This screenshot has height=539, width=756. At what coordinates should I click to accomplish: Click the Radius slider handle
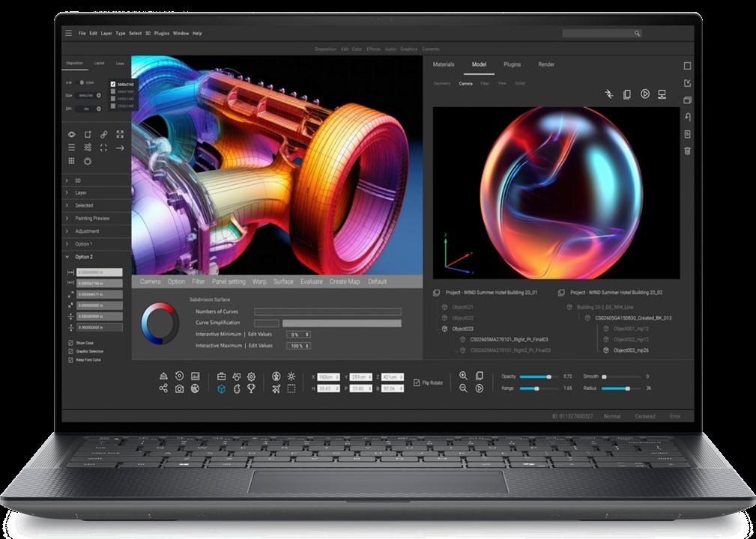pos(627,389)
